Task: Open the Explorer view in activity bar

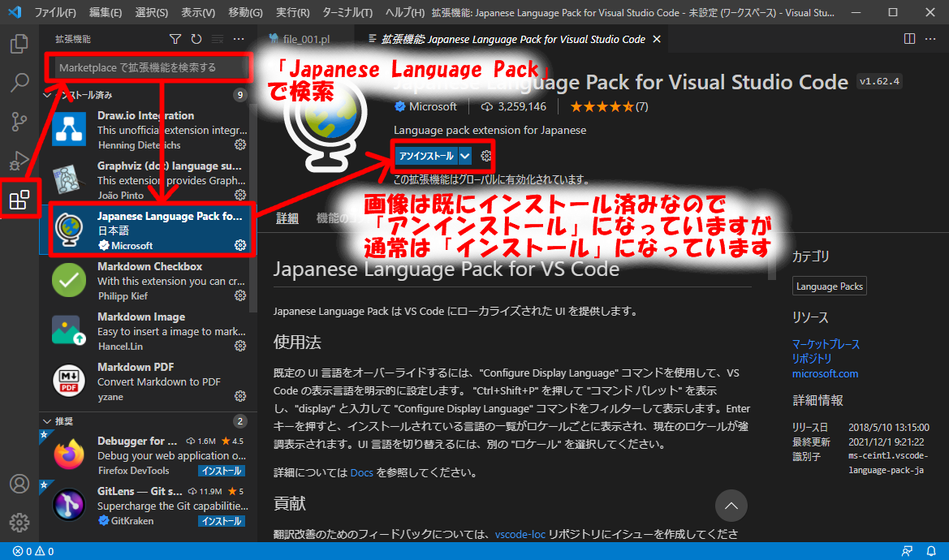Action: pos(19,44)
